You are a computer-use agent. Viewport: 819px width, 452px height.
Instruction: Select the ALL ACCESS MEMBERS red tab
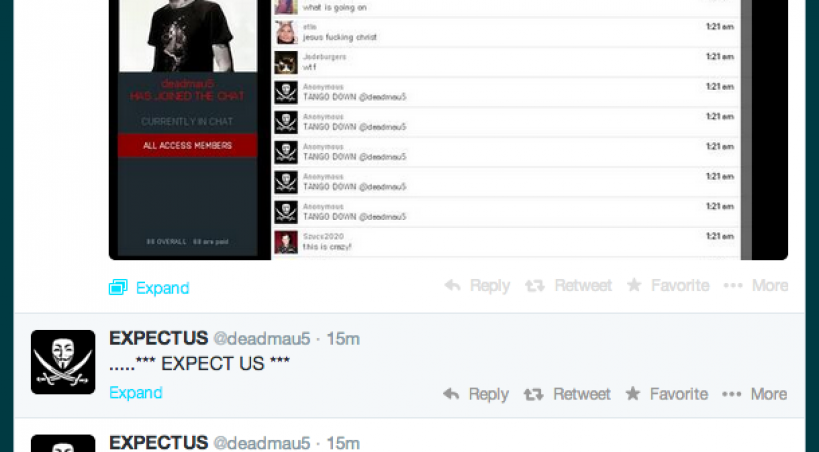click(188, 145)
